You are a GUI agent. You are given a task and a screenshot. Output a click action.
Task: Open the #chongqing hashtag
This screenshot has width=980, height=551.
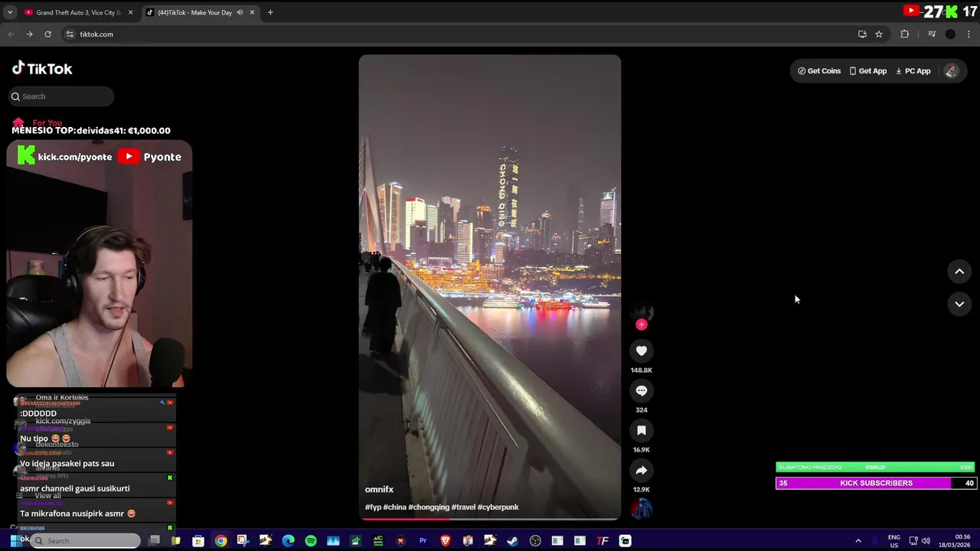tap(430, 507)
